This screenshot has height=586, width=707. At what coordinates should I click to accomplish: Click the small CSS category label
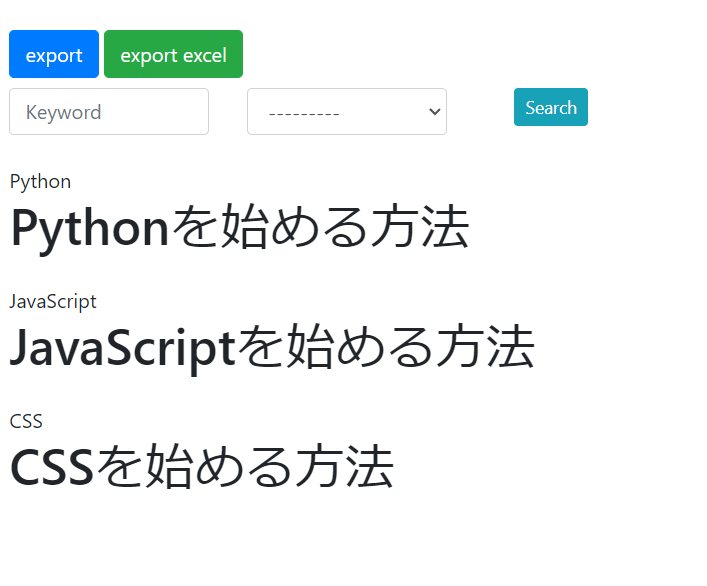tap(26, 421)
